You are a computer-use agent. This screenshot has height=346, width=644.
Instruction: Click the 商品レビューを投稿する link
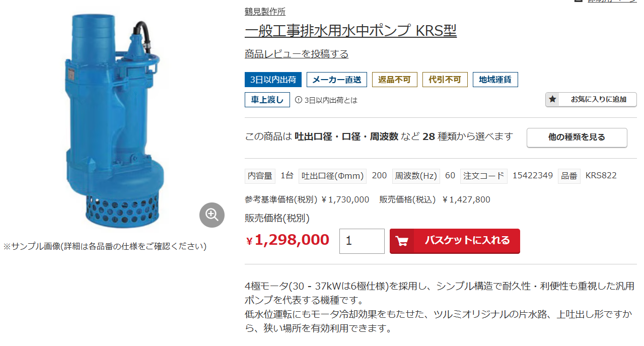point(297,54)
